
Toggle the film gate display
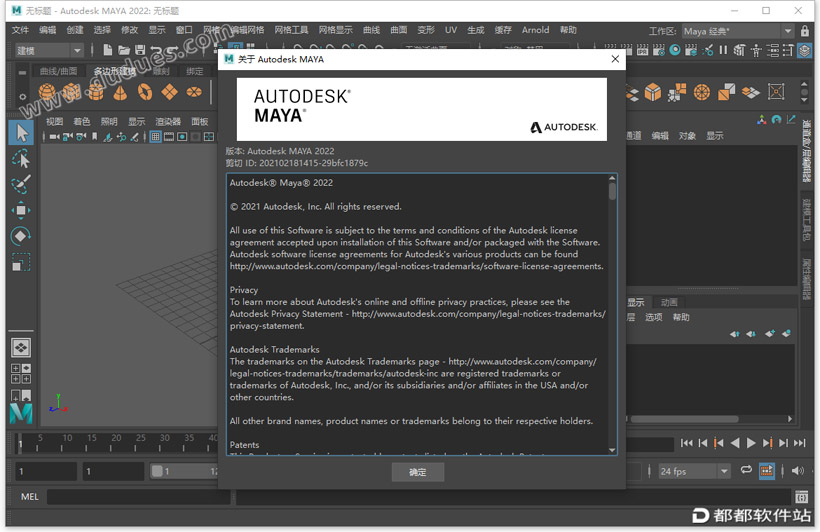[x=169, y=137]
